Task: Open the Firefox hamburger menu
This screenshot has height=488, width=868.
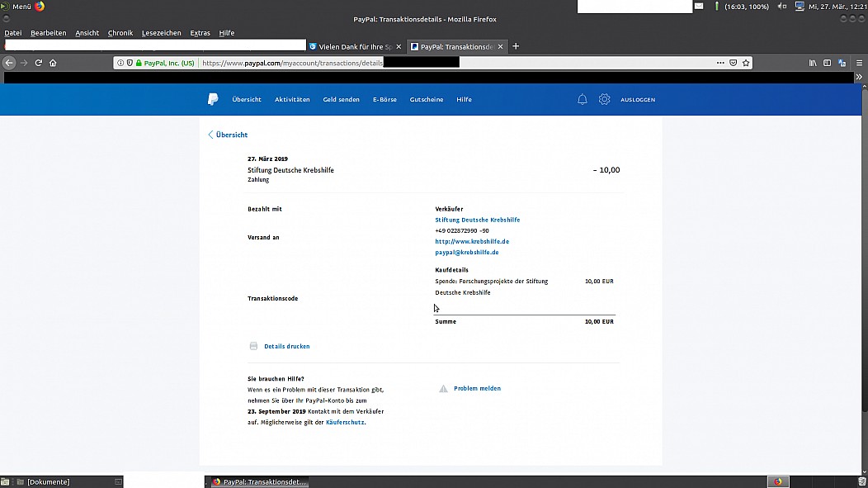Action: (x=859, y=63)
